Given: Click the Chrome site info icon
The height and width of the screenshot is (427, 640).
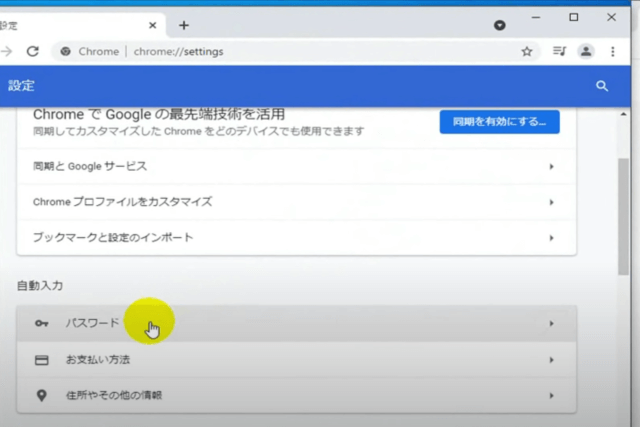Looking at the screenshot, I should 66,51.
